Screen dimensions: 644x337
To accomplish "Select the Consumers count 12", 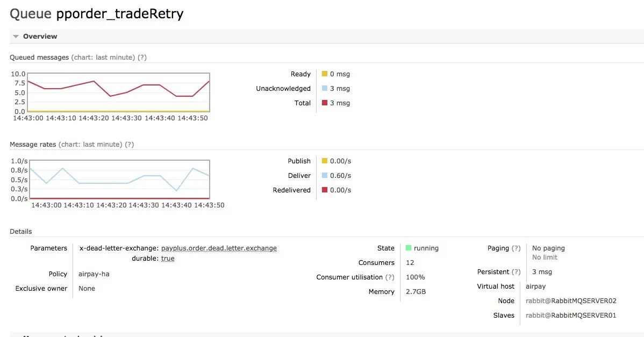I will (410, 263).
